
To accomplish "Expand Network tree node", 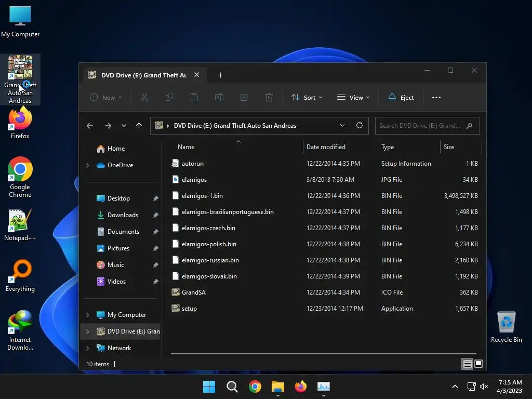I will (x=87, y=348).
